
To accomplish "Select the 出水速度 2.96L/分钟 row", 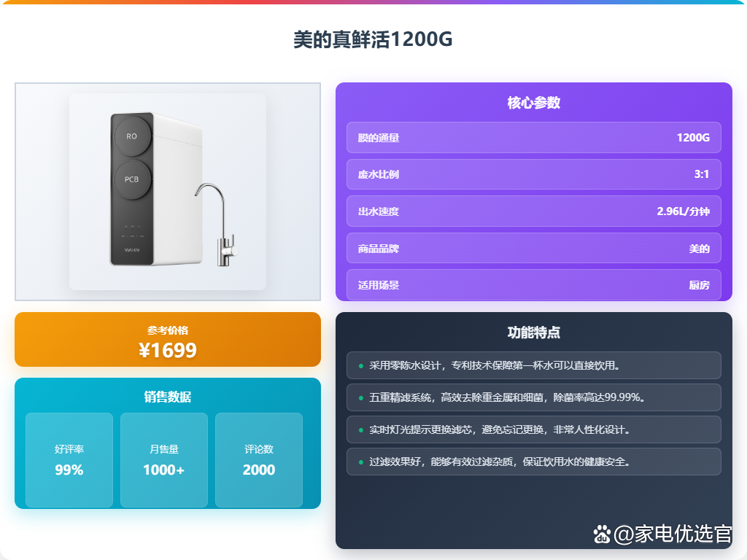I will (x=533, y=211).
